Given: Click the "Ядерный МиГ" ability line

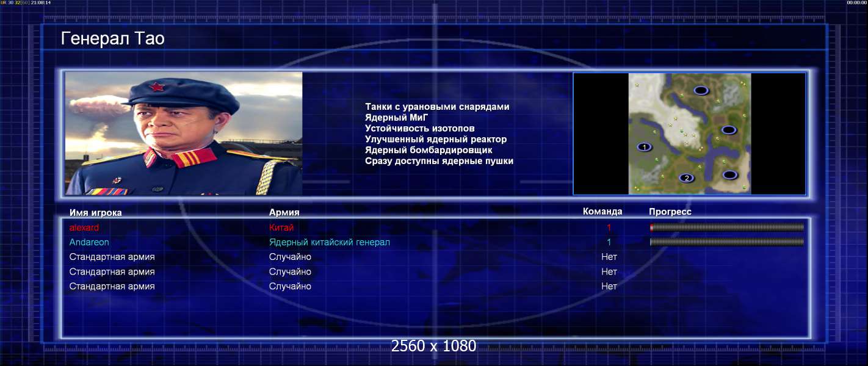Looking at the screenshot, I should [x=397, y=117].
